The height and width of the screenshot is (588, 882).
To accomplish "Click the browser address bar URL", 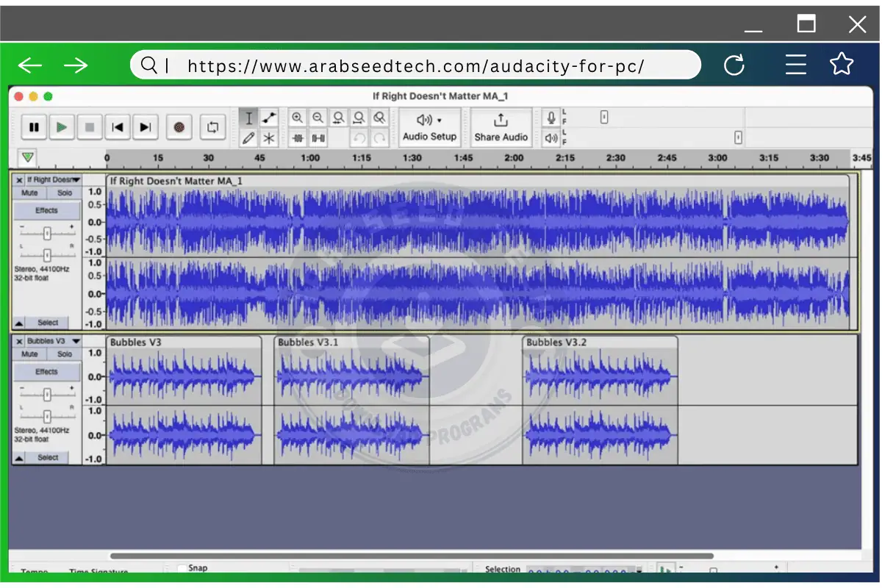I will (415, 66).
